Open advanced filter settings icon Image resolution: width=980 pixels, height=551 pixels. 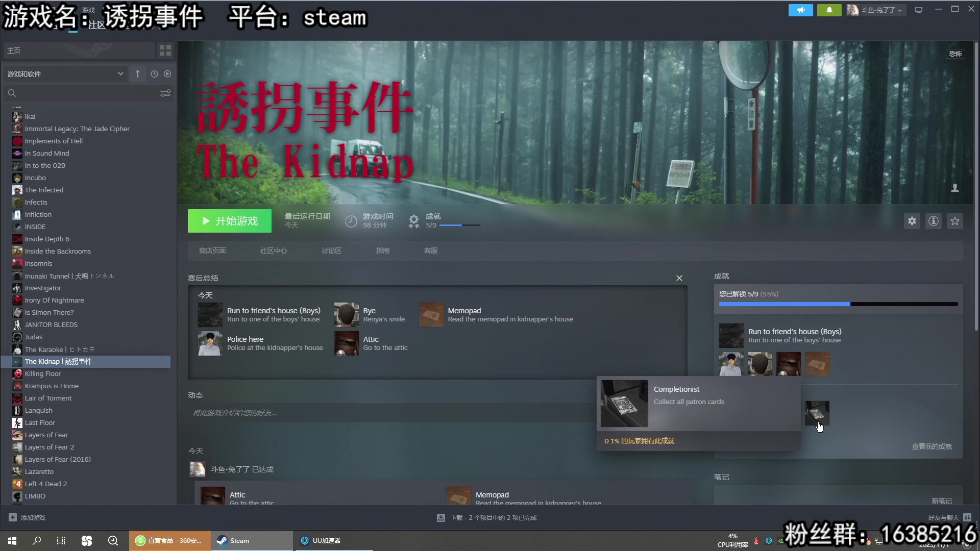point(165,93)
